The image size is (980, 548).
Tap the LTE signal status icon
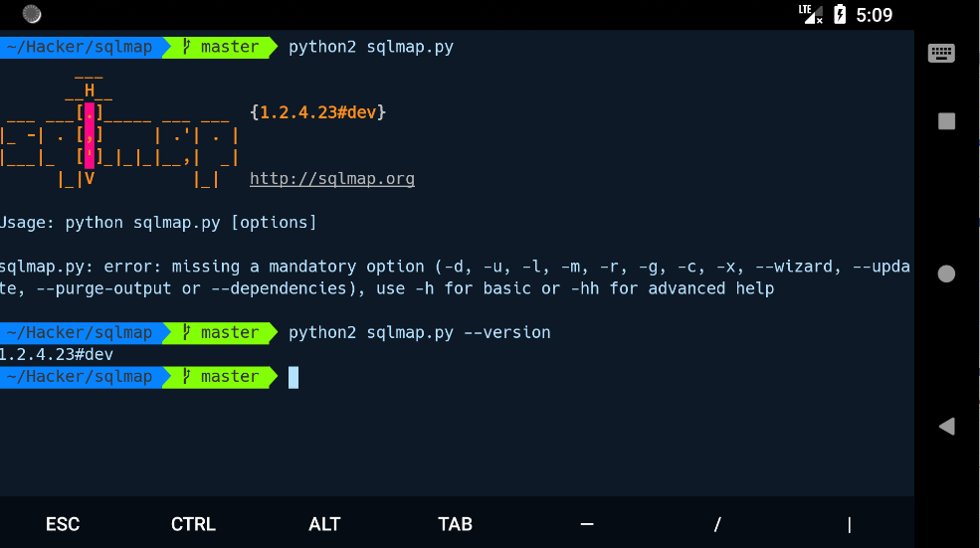pos(811,14)
